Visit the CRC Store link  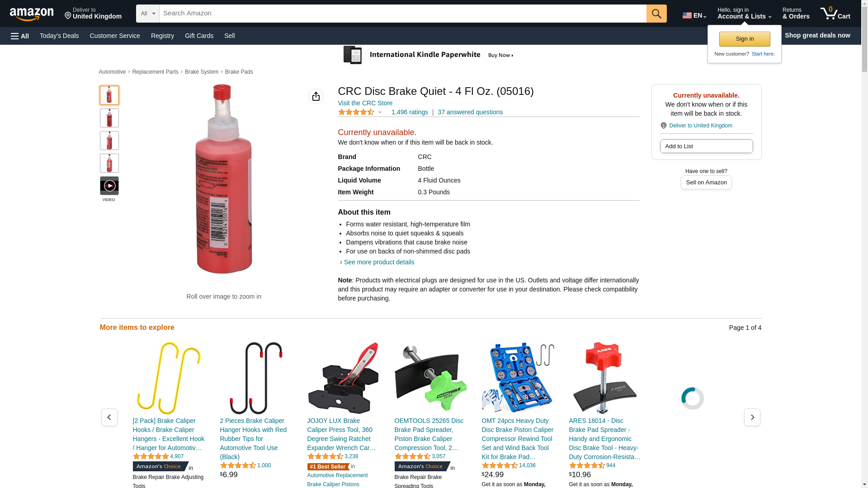coord(365,103)
